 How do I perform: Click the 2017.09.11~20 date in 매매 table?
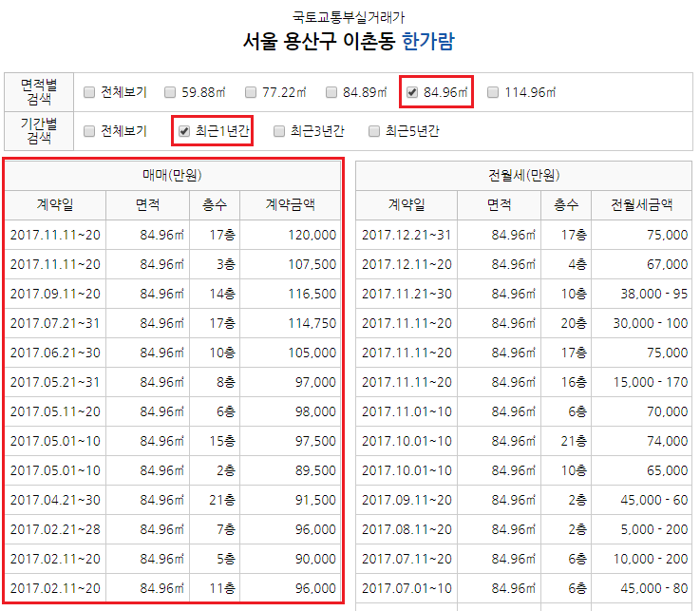click(x=55, y=294)
